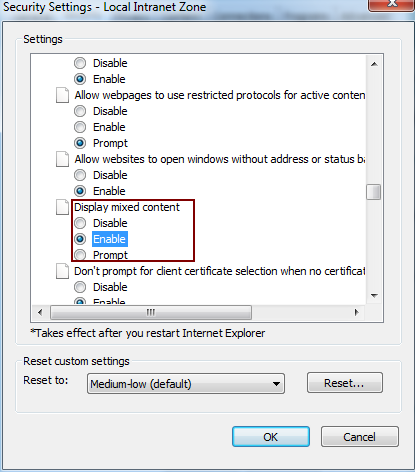Click the Reset... button
The image size is (415, 472).
345,383
